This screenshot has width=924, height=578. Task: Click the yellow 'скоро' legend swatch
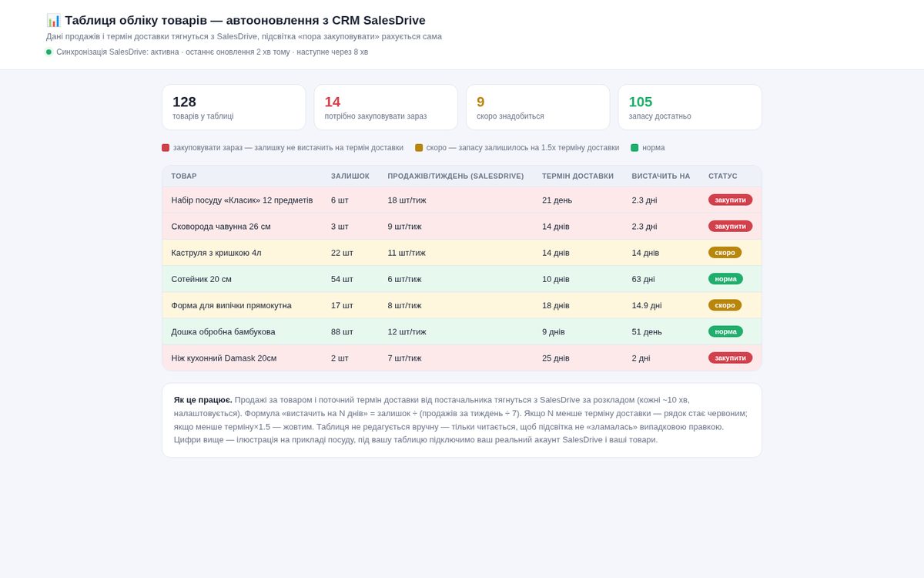(419, 148)
